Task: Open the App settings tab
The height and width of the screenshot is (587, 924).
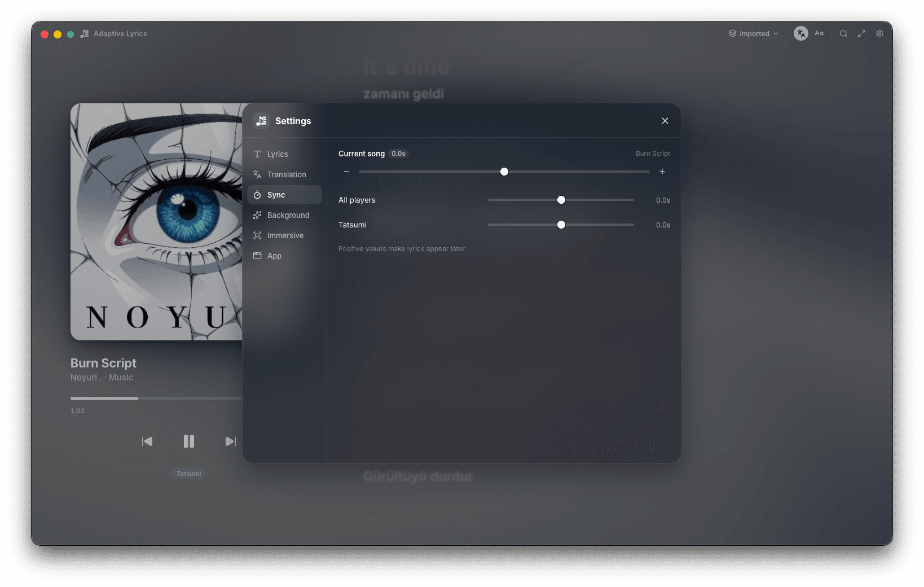Action: pos(284,256)
